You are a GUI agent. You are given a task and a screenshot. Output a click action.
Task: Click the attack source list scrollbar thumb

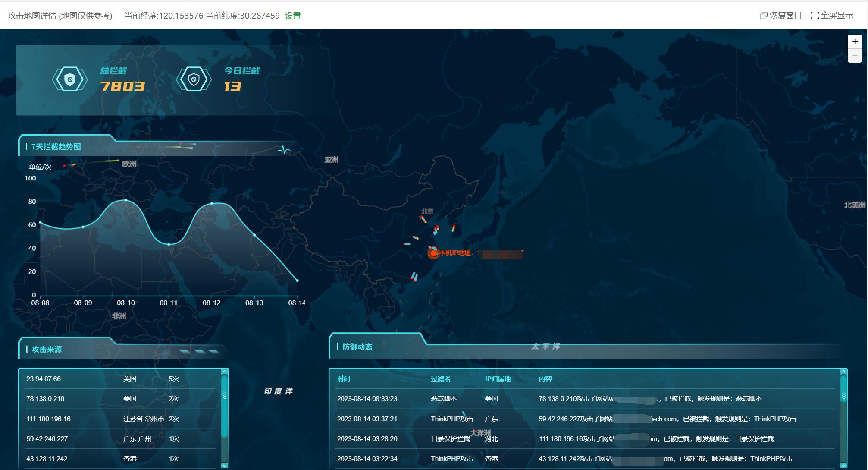[224, 406]
